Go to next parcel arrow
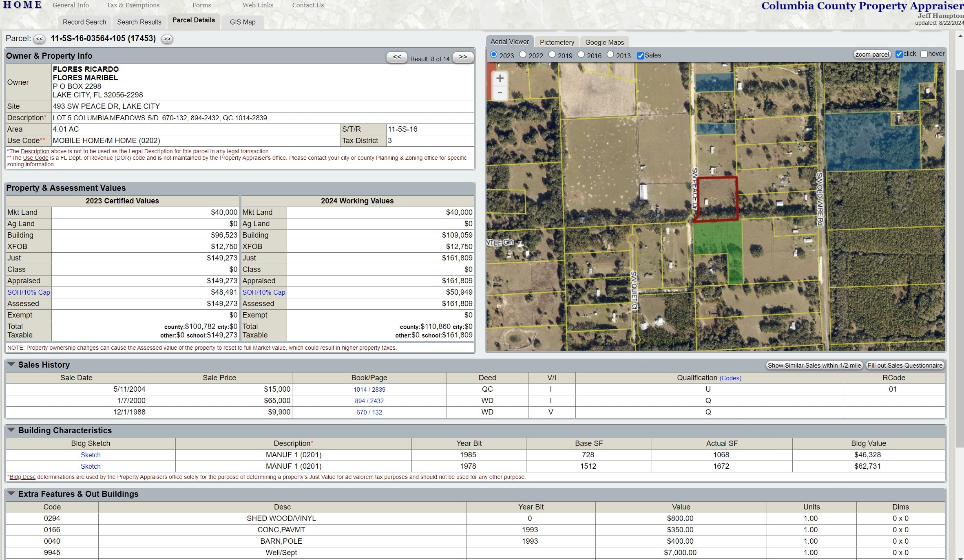 pyautogui.click(x=167, y=39)
